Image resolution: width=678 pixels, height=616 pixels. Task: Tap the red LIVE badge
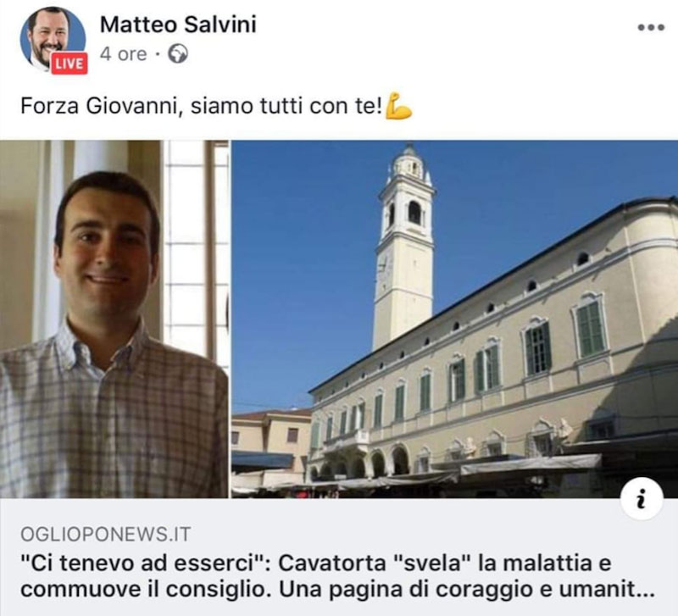(69, 64)
